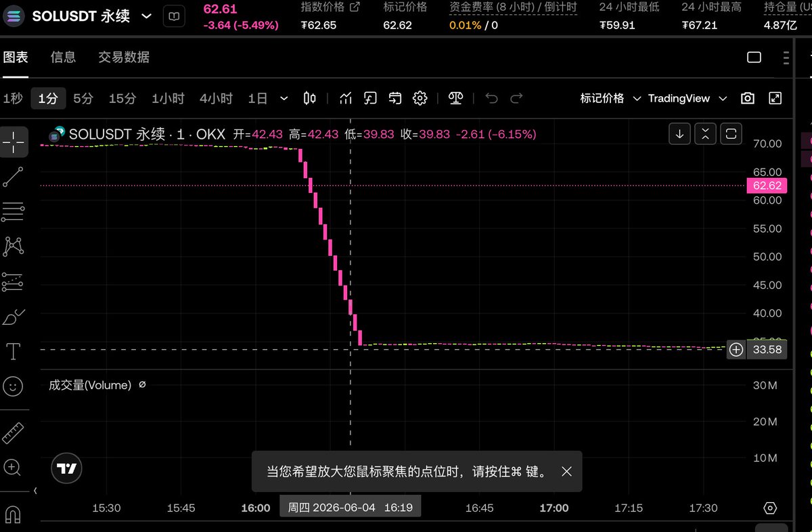The width and height of the screenshot is (812, 532).
Task: Select the ruler measure tool
Action: [x=14, y=433]
